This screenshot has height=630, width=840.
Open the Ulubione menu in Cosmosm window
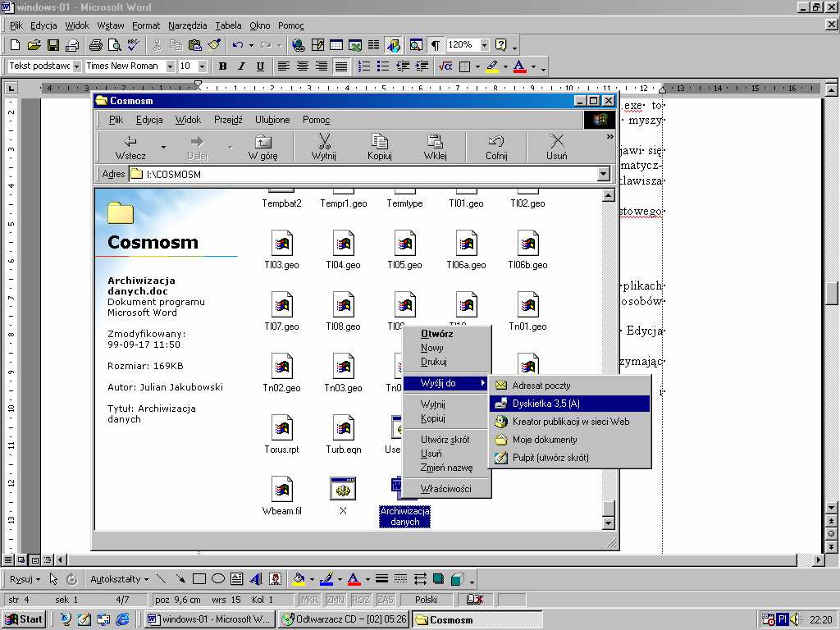(272, 120)
